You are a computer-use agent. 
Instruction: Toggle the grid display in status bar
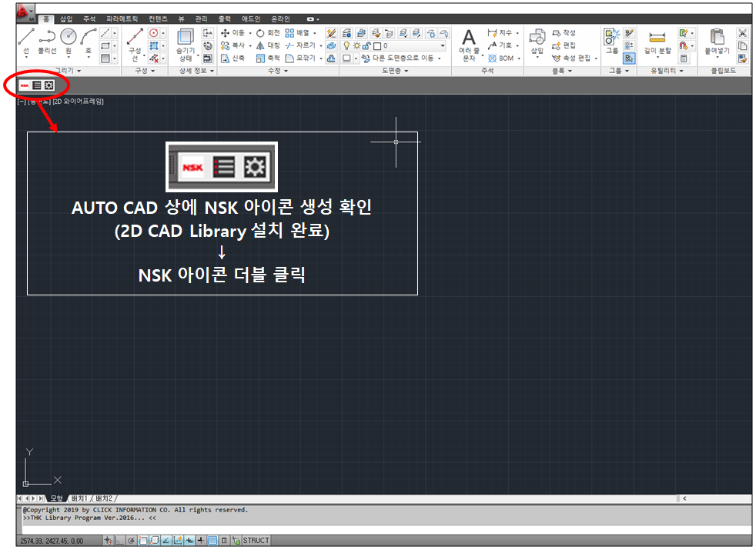(212, 540)
